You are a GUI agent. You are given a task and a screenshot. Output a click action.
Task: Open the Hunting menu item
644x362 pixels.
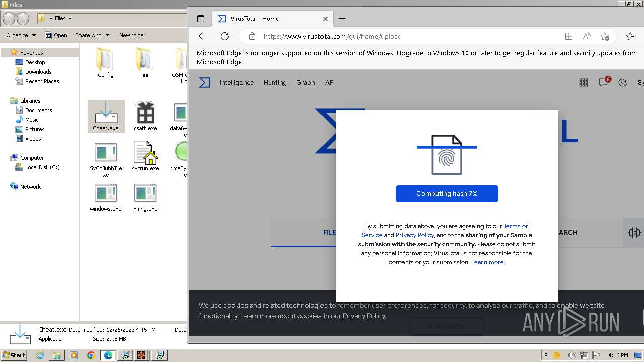point(275,83)
